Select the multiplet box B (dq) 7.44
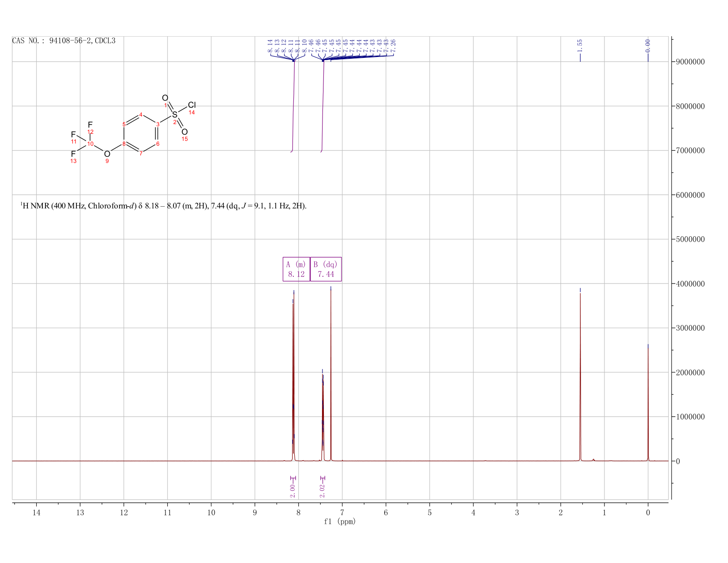Image resolution: width=728 pixels, height=563 pixels. point(326,269)
